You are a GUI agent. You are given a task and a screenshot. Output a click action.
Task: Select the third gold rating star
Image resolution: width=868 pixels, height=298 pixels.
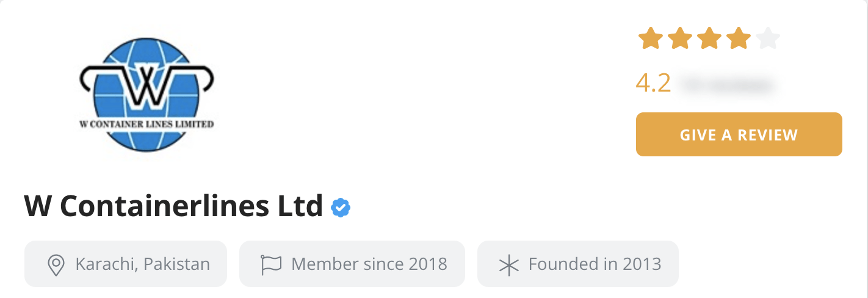coord(709,38)
